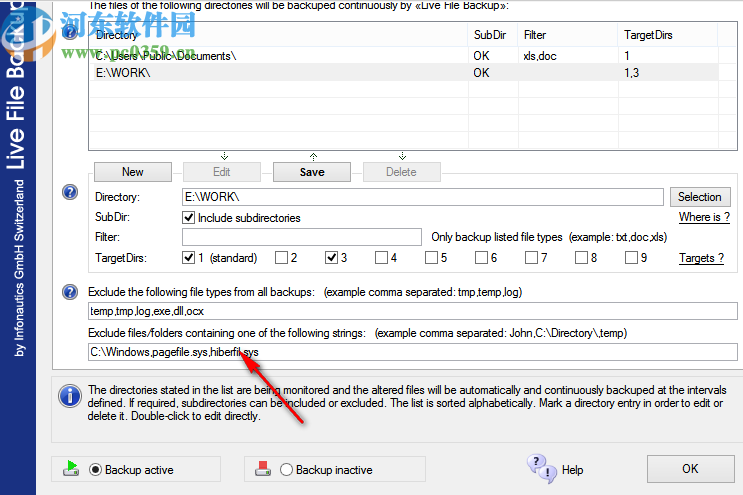
Task: Click the Save button
Action: [312, 172]
